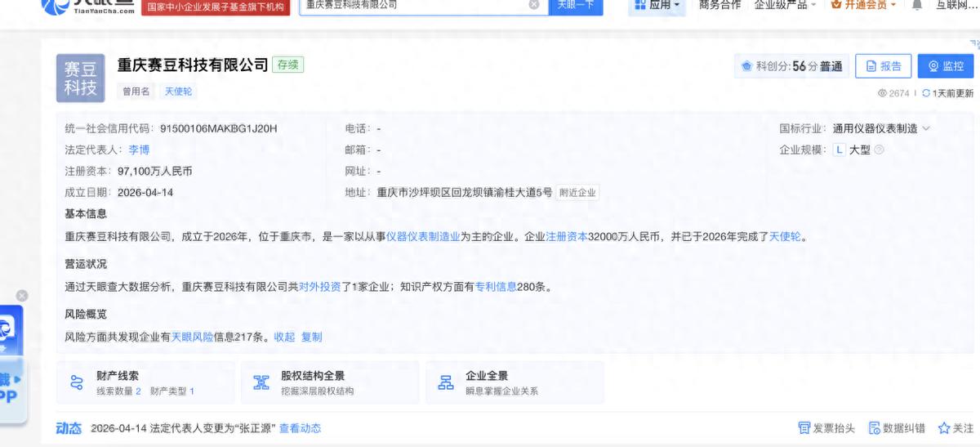The width and height of the screenshot is (980, 447).
Task: Click the 科创分 56分 score badge
Action: (791, 66)
